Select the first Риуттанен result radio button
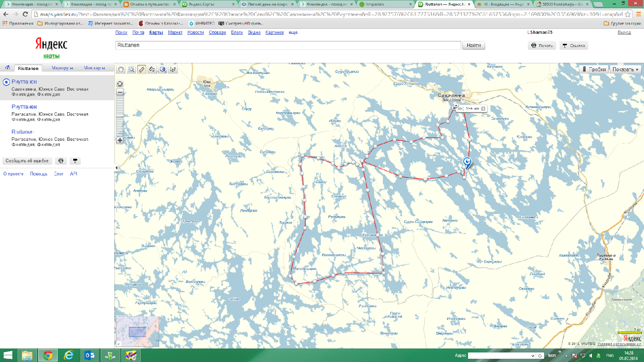644x362 pixels. coord(6,82)
